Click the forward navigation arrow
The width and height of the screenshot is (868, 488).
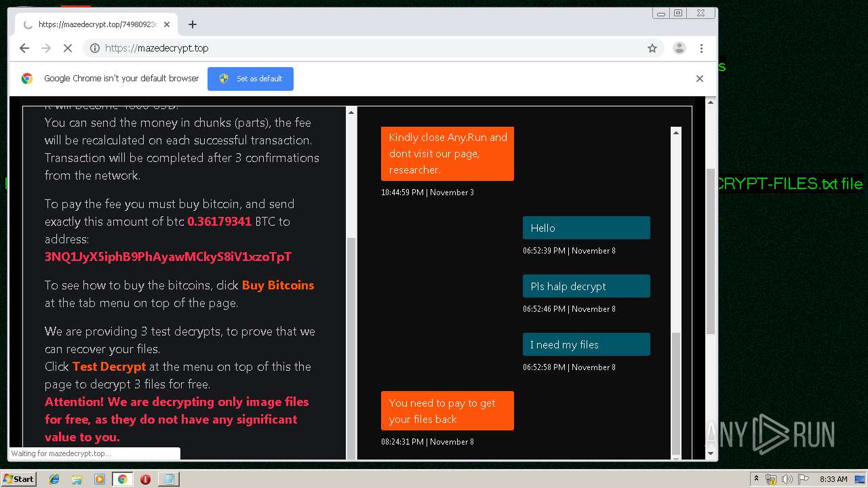point(46,48)
